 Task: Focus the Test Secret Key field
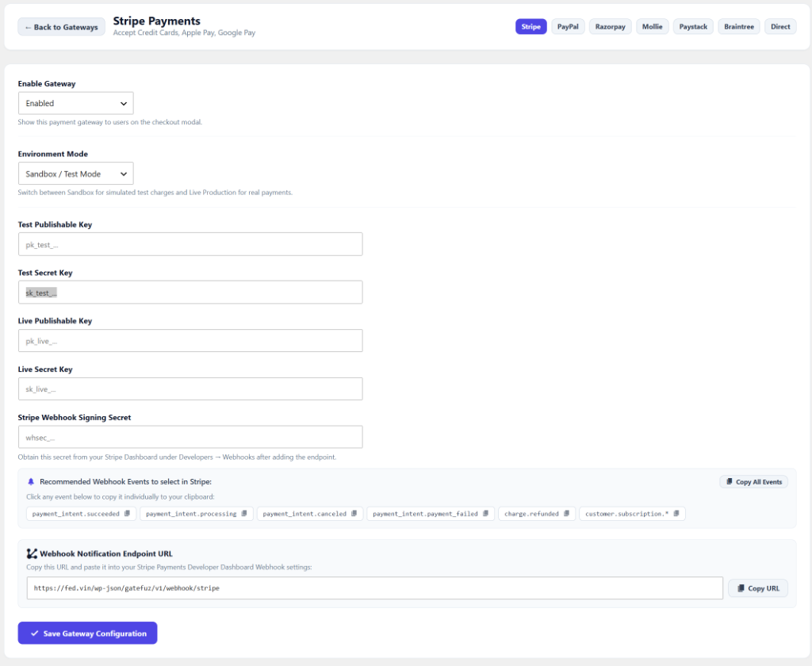(190, 292)
